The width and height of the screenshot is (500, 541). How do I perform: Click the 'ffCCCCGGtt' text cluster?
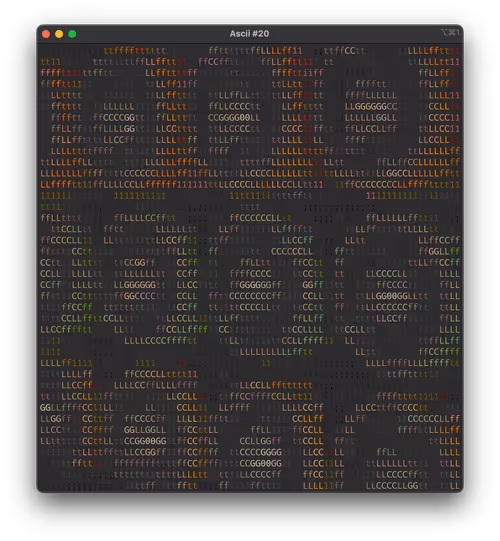click(x=119, y=118)
